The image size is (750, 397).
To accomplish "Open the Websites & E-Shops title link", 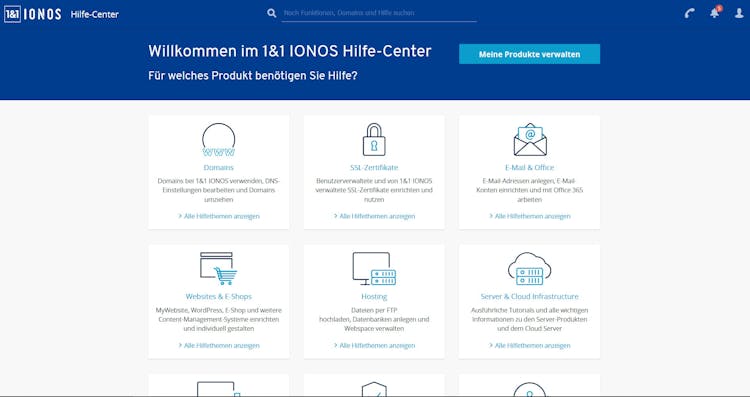I will pyautogui.click(x=219, y=297).
